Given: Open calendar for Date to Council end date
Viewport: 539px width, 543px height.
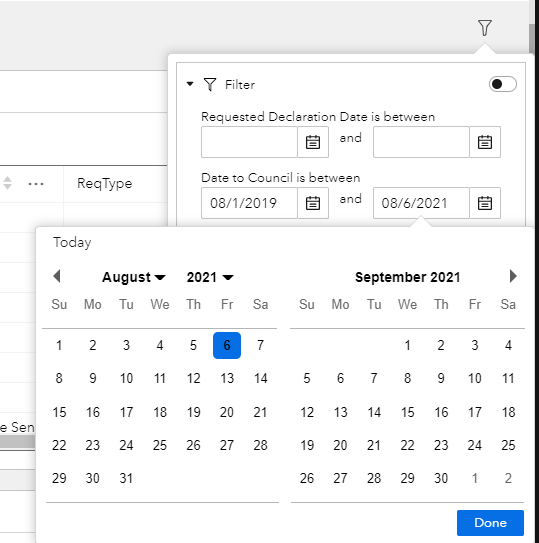Looking at the screenshot, I should [485, 203].
